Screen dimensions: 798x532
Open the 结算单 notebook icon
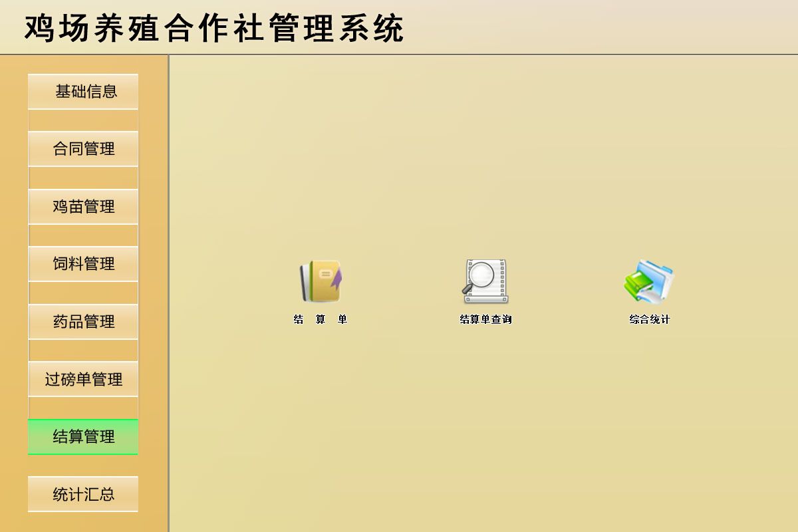tap(321, 281)
